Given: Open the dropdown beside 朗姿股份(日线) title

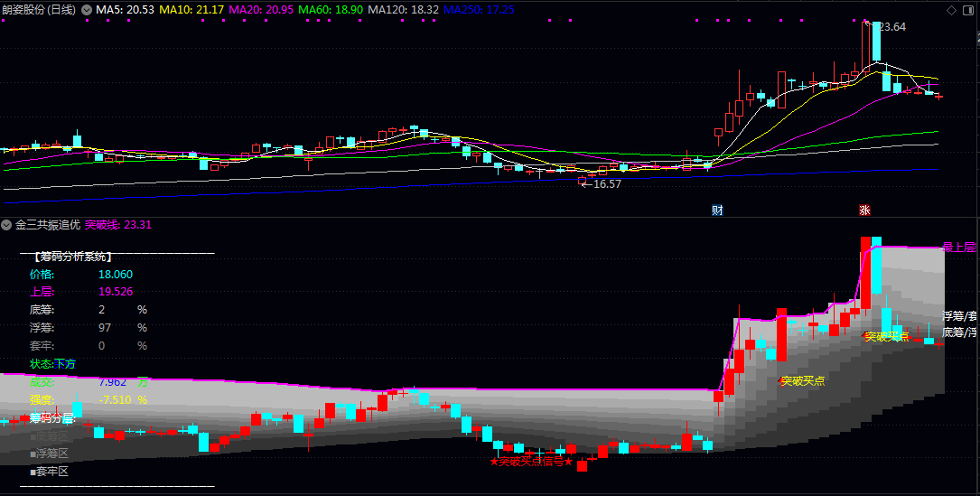Looking at the screenshot, I should tap(86, 10).
